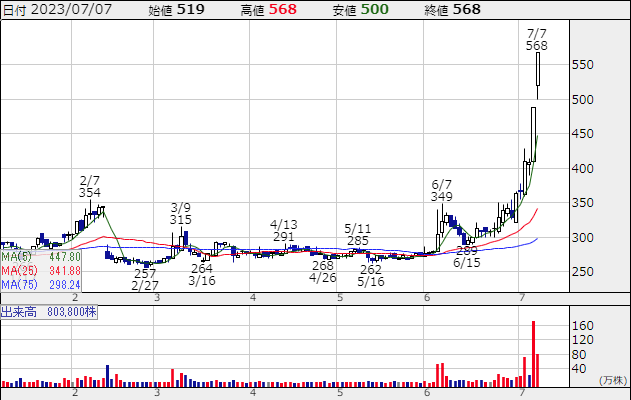This screenshot has width=631, height=400.
Task: Click month 7 on volume chart axis
Action: coord(522,392)
